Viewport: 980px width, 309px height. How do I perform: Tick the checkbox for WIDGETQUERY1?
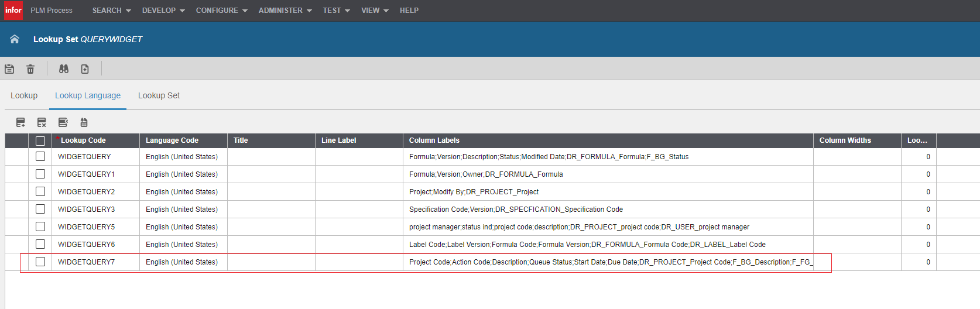click(40, 174)
